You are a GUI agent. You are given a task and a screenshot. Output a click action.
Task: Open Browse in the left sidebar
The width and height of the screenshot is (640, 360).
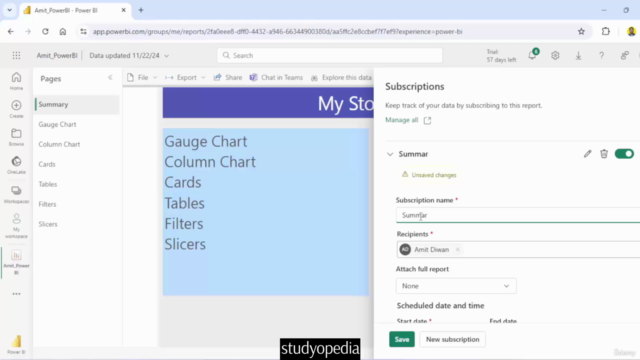point(16,137)
